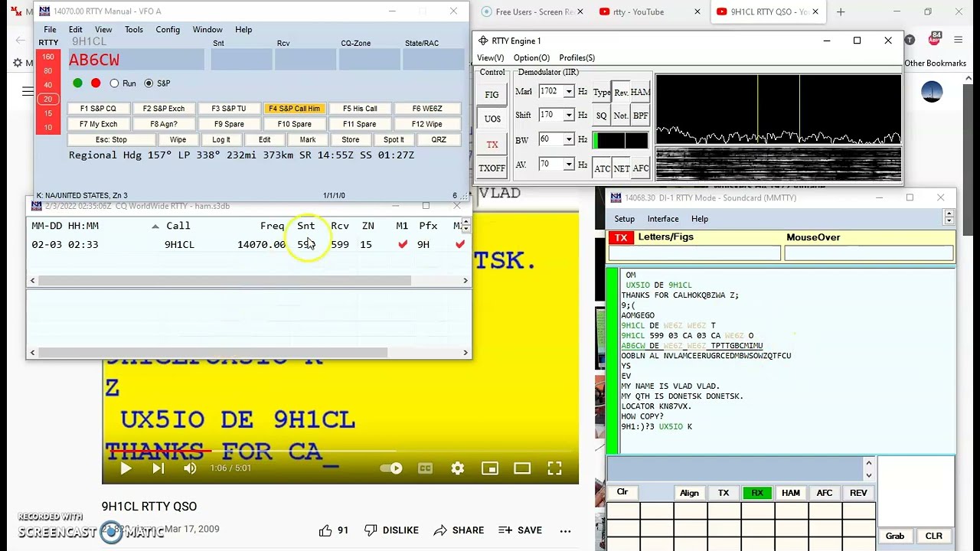Screen dimensions: 980x551
Task: Switch YouTube to theater mode
Action: pos(522,468)
